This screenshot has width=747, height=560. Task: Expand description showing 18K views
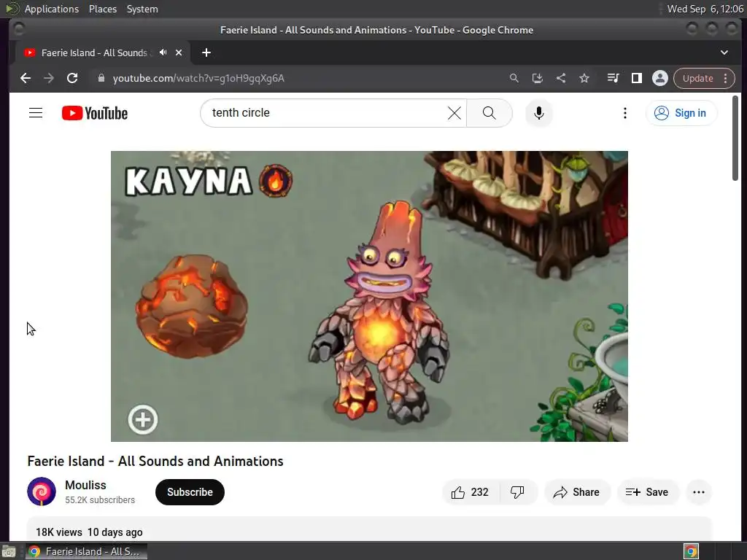coord(369,529)
